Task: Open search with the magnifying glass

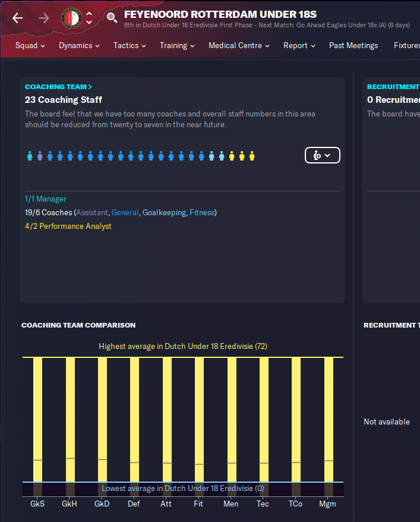Action: pos(112,18)
